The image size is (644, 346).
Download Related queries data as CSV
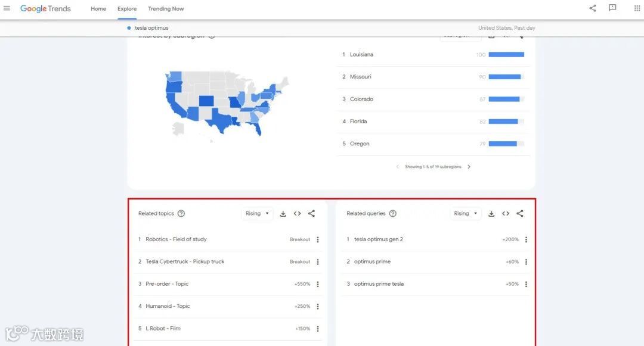pos(491,214)
